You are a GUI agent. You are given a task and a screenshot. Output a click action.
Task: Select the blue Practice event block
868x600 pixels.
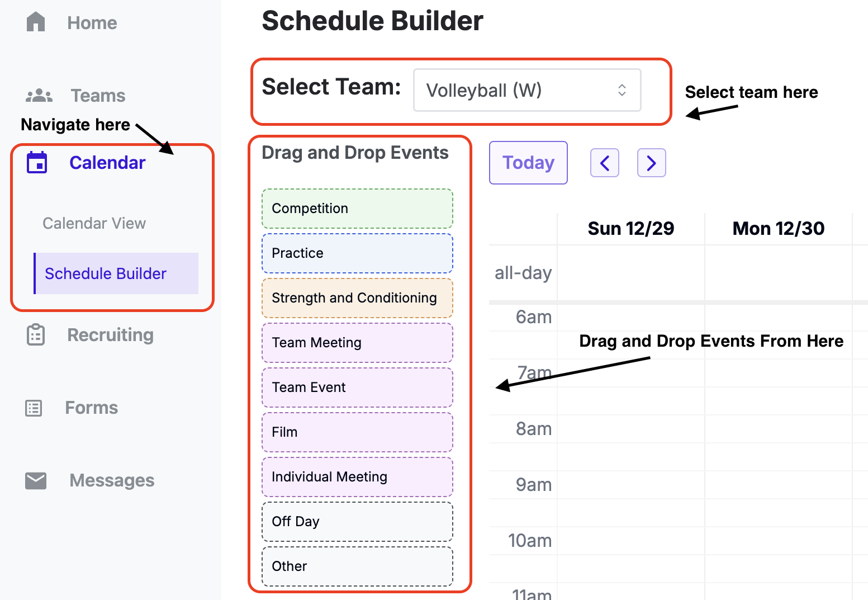coord(357,253)
